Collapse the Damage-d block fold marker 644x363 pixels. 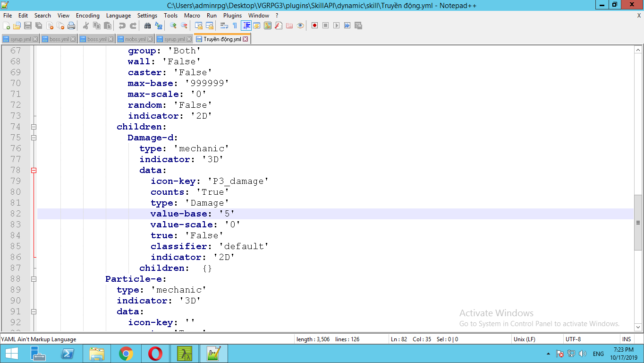click(34, 138)
